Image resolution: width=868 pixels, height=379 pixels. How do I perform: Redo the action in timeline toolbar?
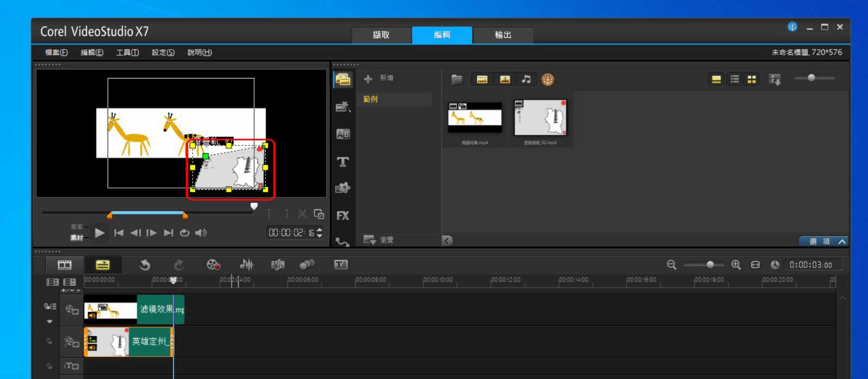tap(178, 265)
